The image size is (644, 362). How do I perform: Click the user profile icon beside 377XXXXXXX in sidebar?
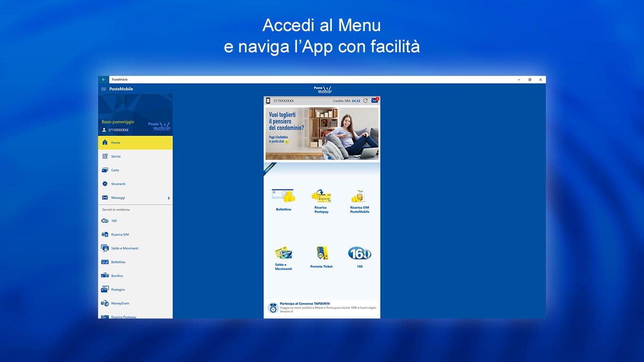point(104,130)
